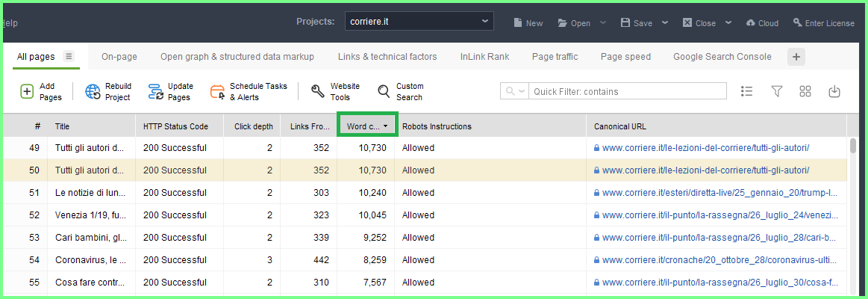Open Custom Search magnifier icon
868x299 pixels.
[x=384, y=91]
